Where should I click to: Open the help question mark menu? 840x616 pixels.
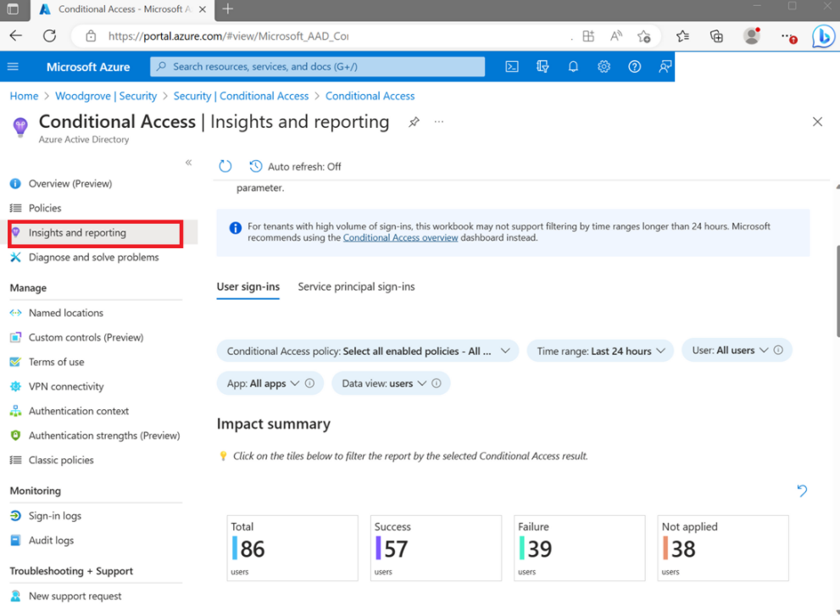click(634, 66)
